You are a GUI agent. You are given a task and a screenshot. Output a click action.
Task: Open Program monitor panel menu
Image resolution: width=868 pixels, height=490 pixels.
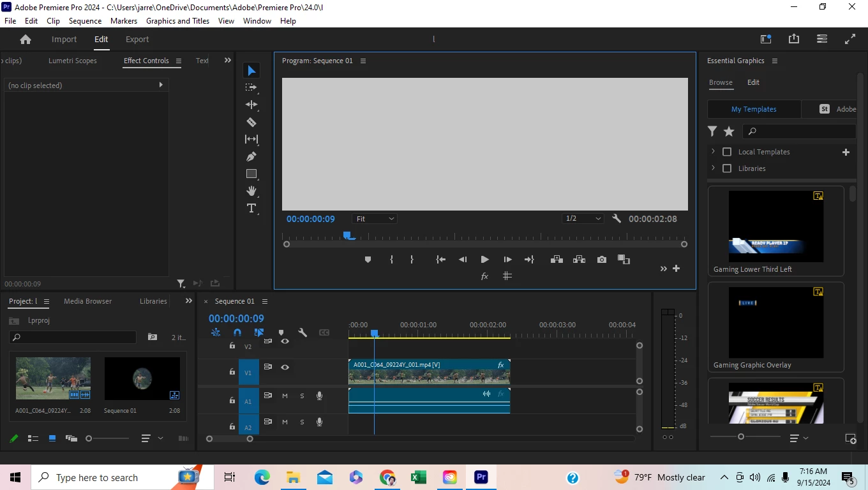tap(363, 61)
